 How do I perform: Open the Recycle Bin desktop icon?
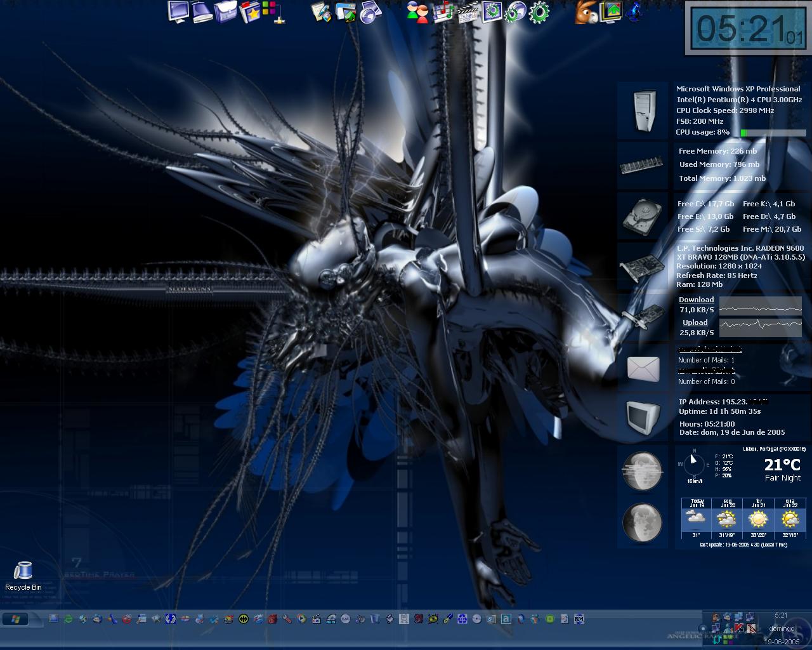[x=23, y=576]
